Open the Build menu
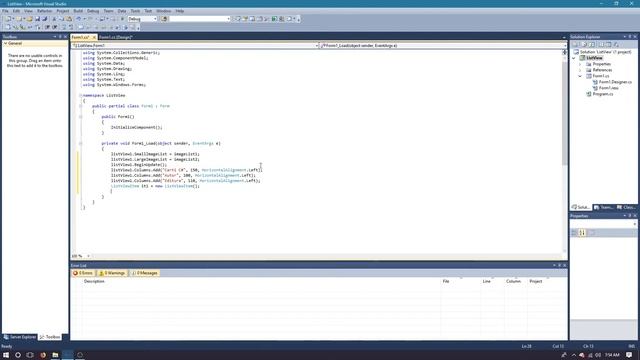 pyautogui.click(x=78, y=11)
